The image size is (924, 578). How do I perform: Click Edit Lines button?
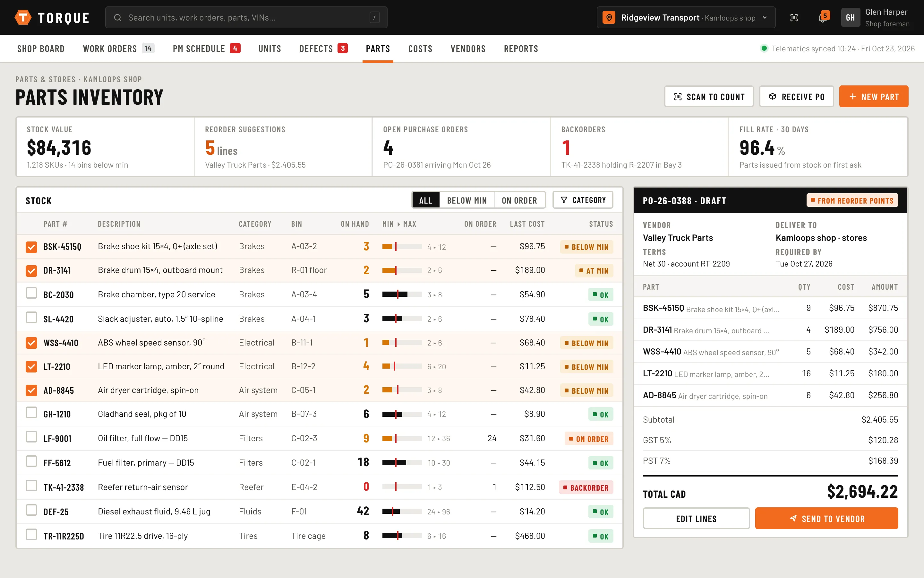click(x=696, y=518)
